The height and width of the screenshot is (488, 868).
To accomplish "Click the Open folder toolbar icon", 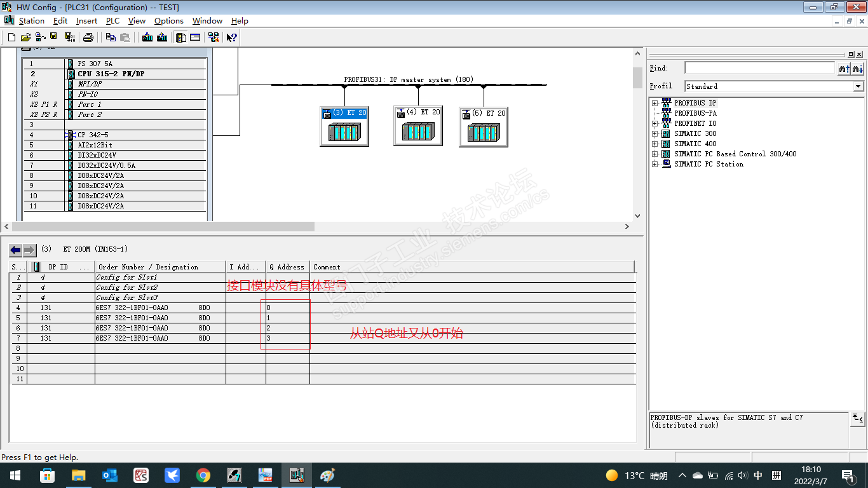I will 25,37.
